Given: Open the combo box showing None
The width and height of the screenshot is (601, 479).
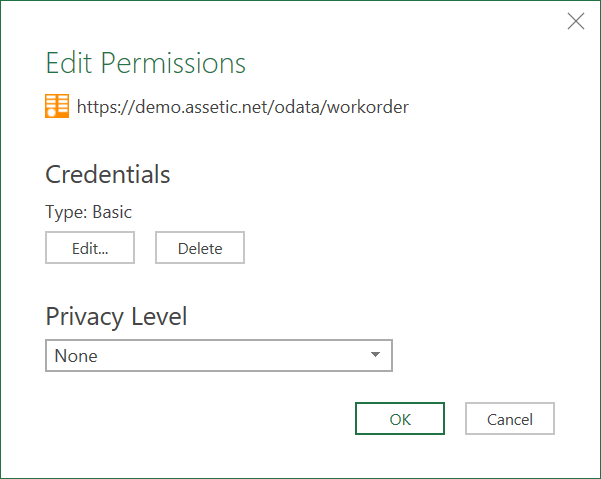Looking at the screenshot, I should click(x=219, y=356).
